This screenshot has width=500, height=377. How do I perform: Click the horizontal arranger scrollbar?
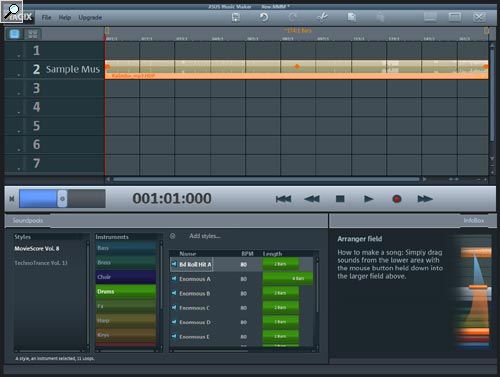point(266,179)
